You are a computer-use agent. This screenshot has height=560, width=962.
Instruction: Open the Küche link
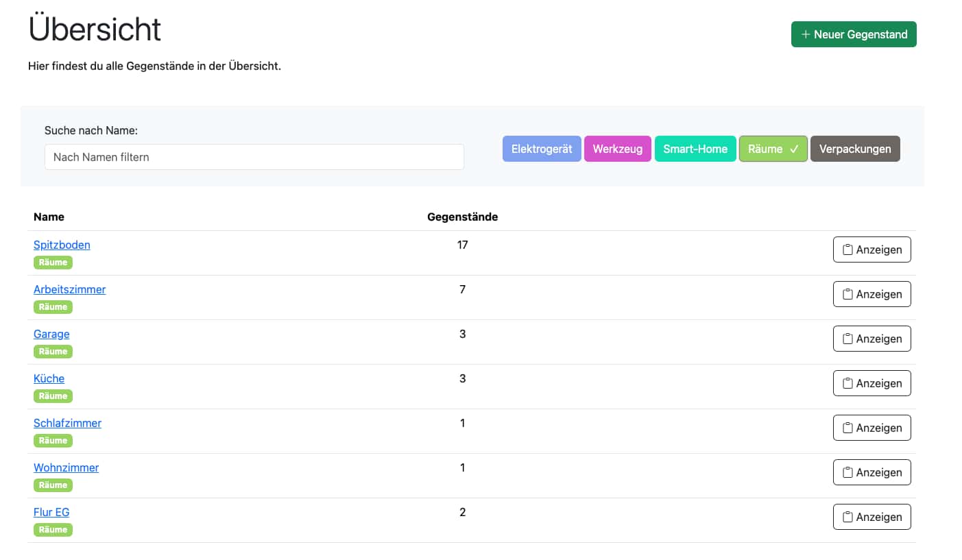click(49, 378)
